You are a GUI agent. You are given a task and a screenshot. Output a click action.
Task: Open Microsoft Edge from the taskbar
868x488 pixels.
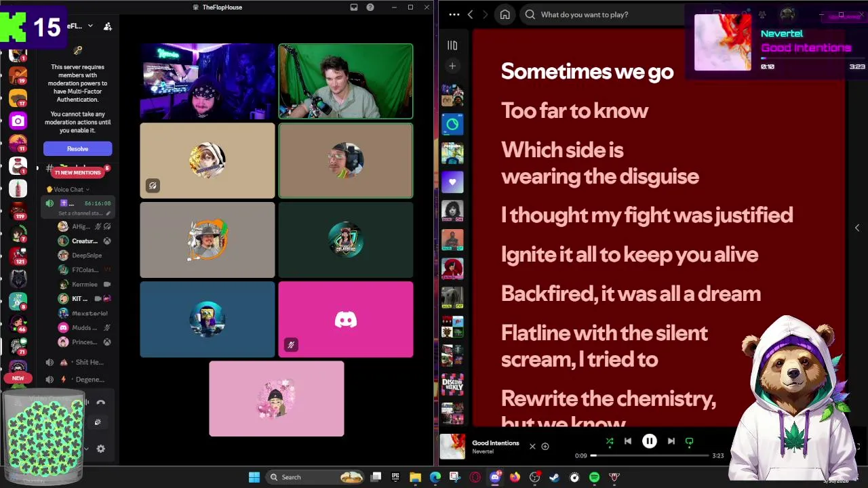click(435, 477)
